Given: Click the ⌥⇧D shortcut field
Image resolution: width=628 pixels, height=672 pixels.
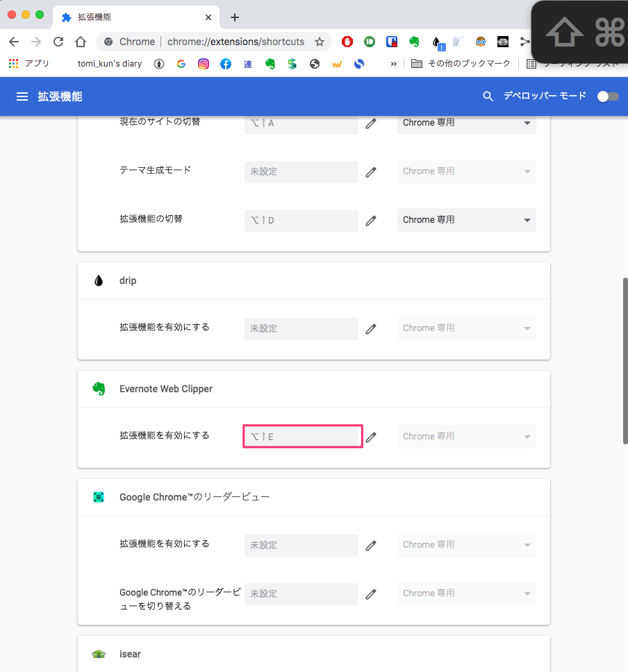Looking at the screenshot, I should click(x=301, y=220).
